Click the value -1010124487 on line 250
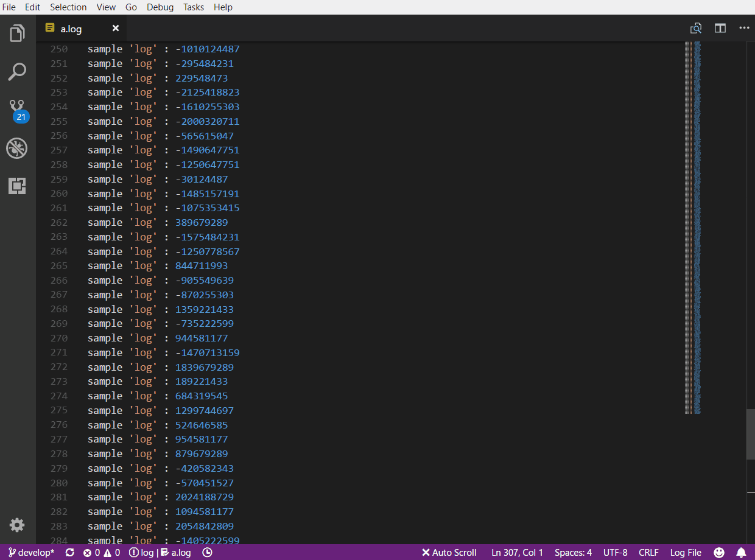The image size is (755, 560). [x=207, y=49]
